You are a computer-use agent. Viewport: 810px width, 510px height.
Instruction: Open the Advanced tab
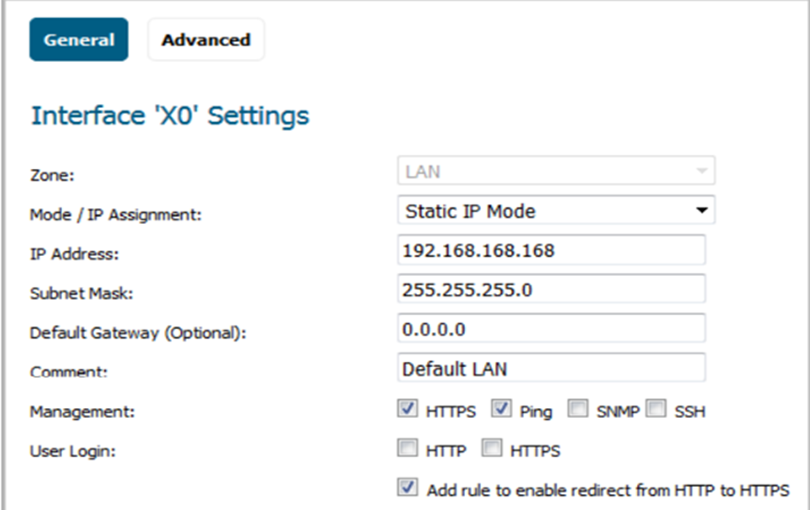tap(206, 40)
